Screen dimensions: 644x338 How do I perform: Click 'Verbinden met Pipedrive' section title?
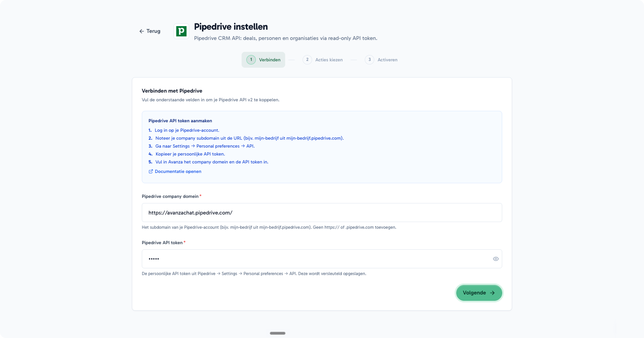click(x=172, y=91)
